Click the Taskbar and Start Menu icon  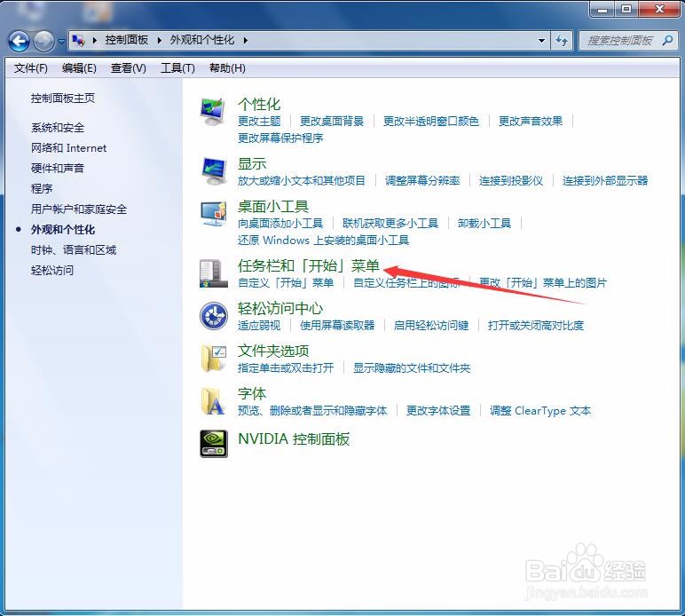[213, 274]
